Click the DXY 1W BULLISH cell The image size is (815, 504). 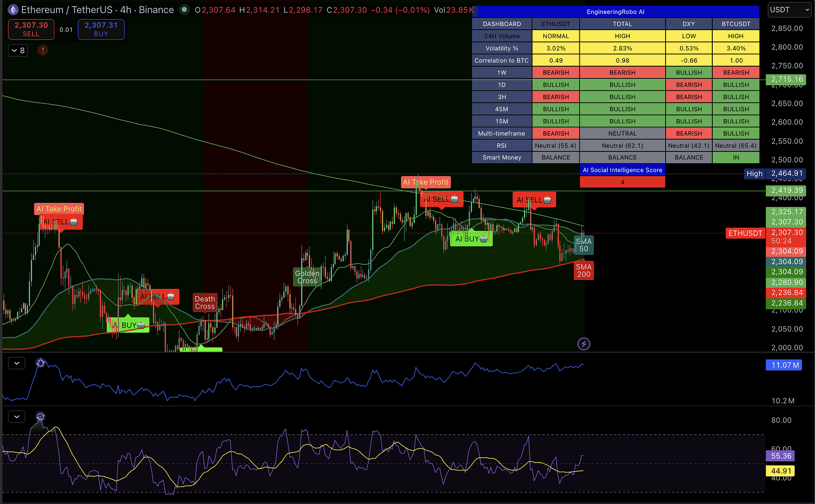tap(689, 73)
